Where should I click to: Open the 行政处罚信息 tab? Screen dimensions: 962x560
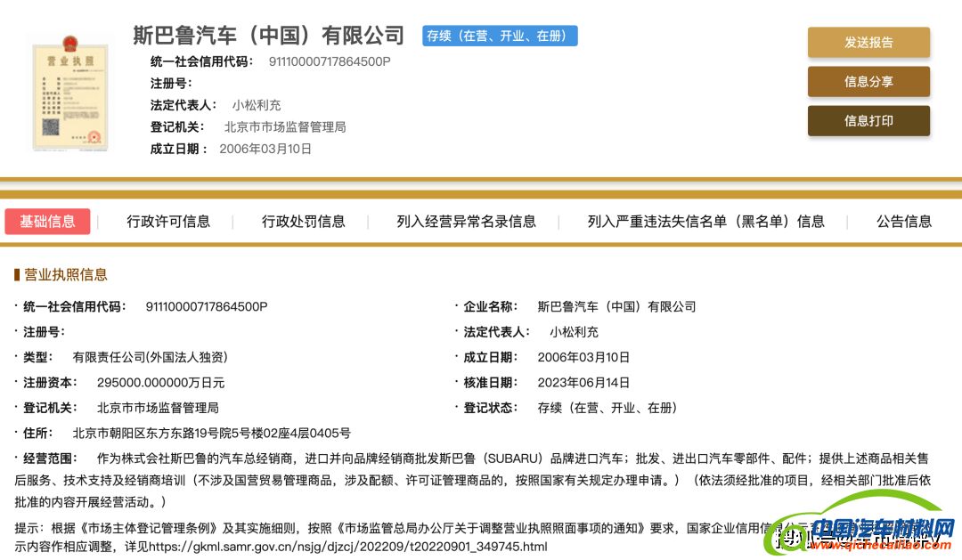click(x=303, y=222)
